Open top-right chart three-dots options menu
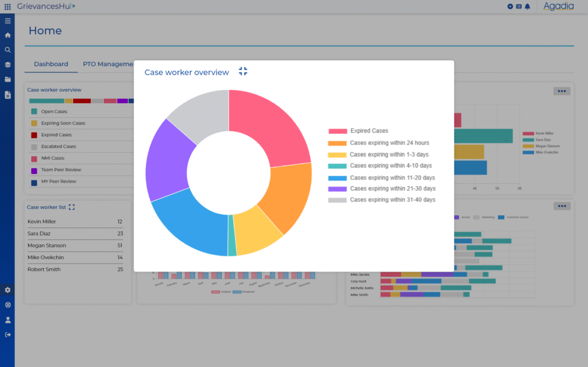 tap(562, 91)
